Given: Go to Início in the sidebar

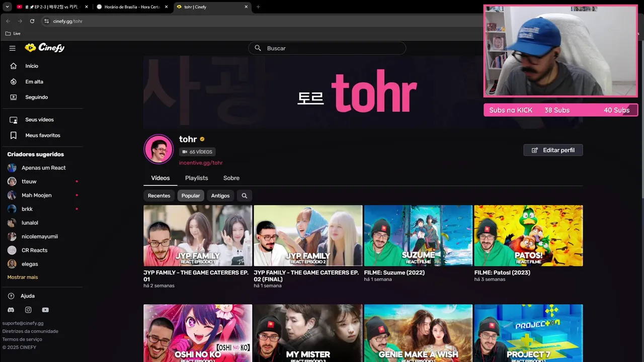Looking at the screenshot, I should 32,66.
